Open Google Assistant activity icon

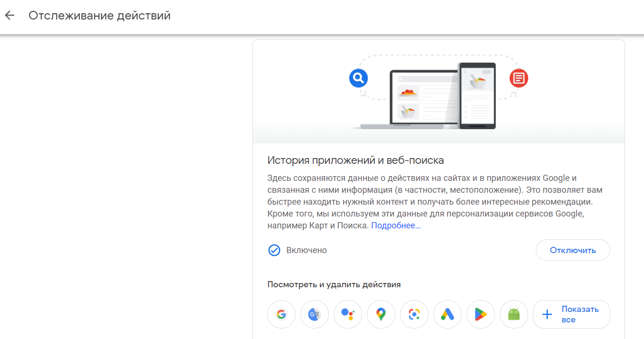tap(348, 314)
